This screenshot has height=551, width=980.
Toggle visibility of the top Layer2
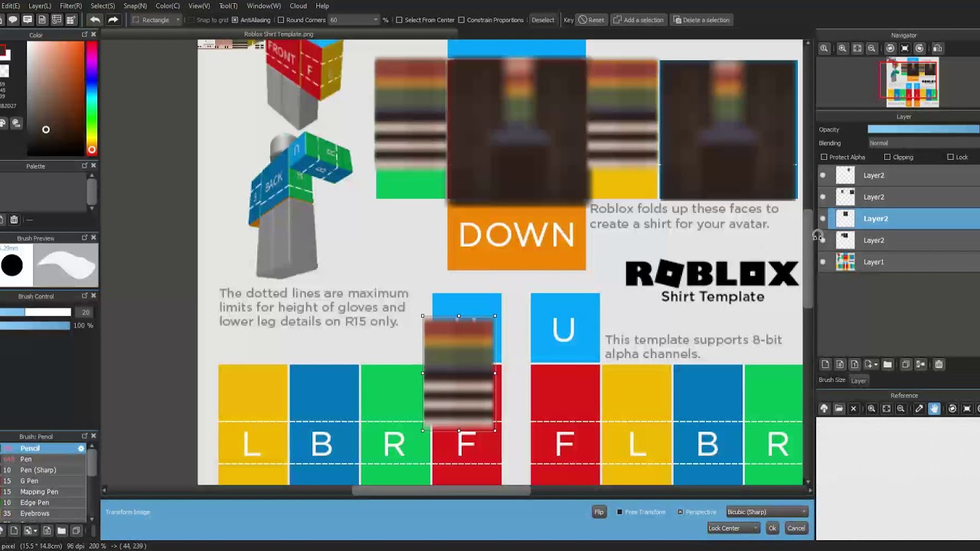click(823, 175)
